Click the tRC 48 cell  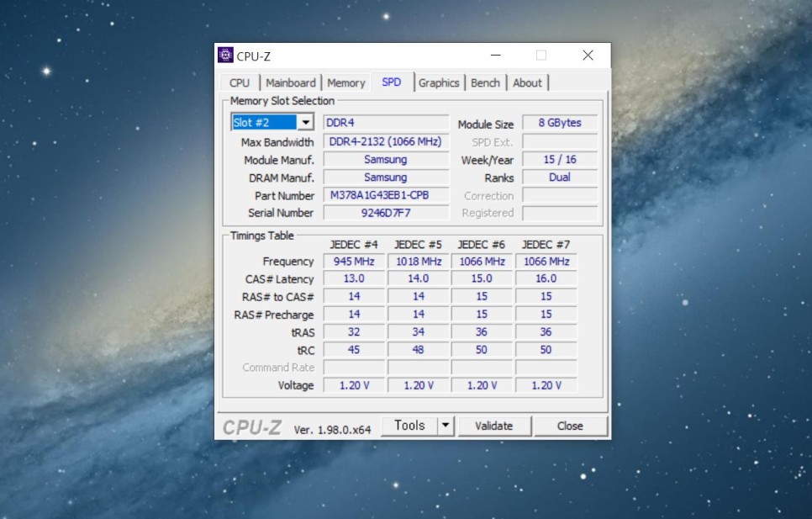[418, 350]
